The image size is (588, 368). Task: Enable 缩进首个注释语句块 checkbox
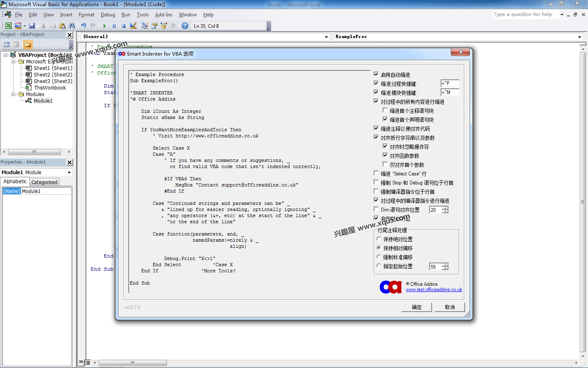point(385,110)
